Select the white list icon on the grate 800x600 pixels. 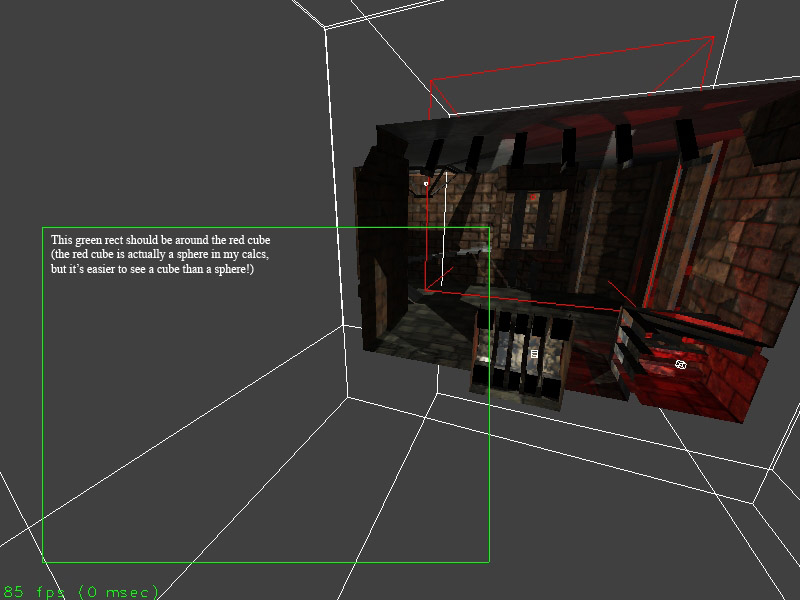tap(534, 354)
